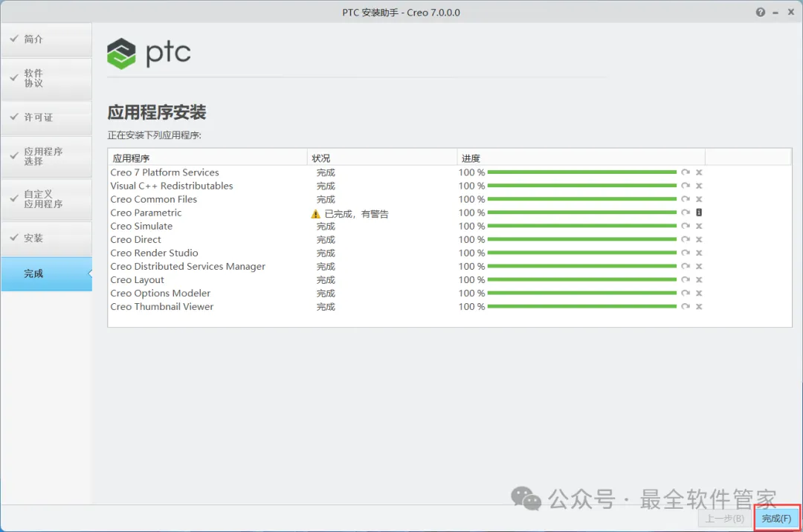Click the 状况 column header

[x=382, y=158]
